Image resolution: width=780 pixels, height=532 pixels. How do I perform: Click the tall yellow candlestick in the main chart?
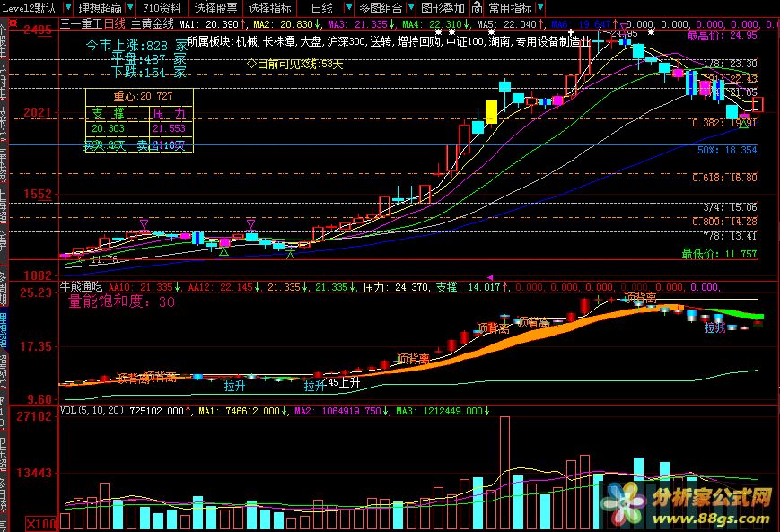click(x=491, y=112)
